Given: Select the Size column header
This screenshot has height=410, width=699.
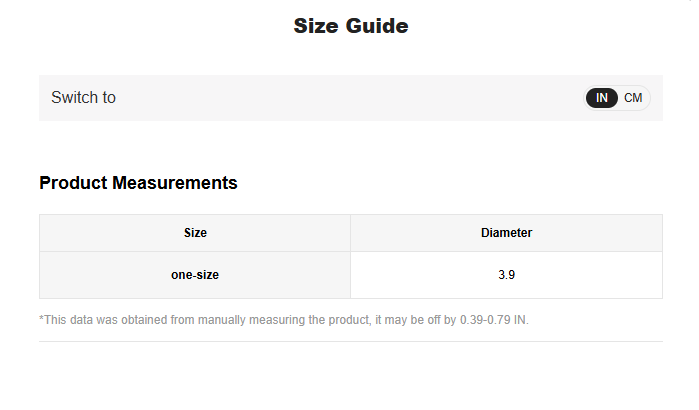Looking at the screenshot, I should 195,233.
